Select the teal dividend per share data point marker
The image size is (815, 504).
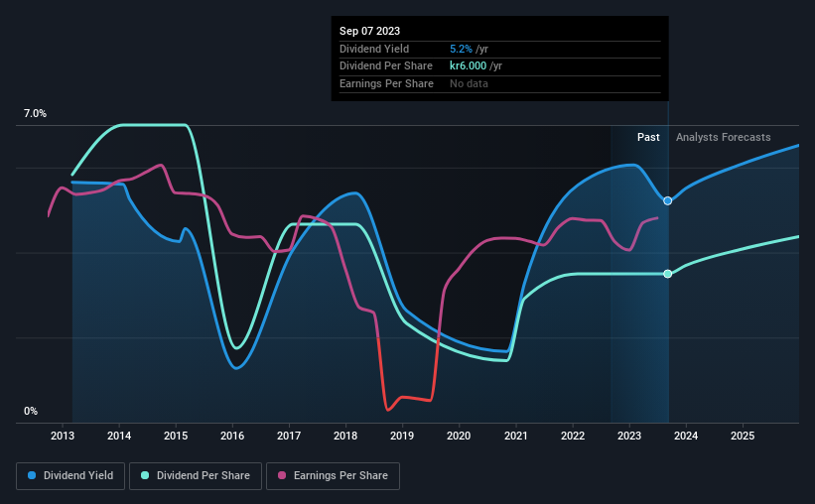(668, 274)
